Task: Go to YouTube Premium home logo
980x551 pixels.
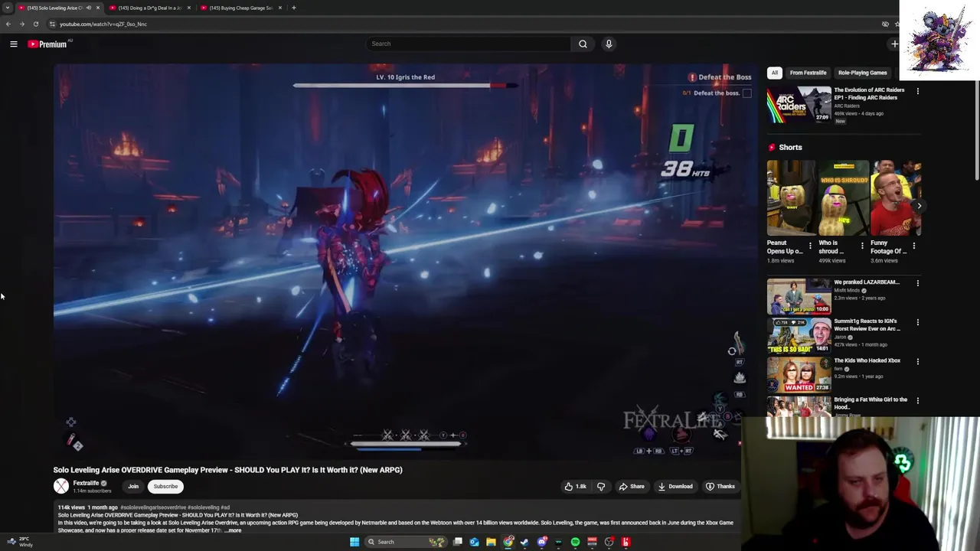Action: 47,44
